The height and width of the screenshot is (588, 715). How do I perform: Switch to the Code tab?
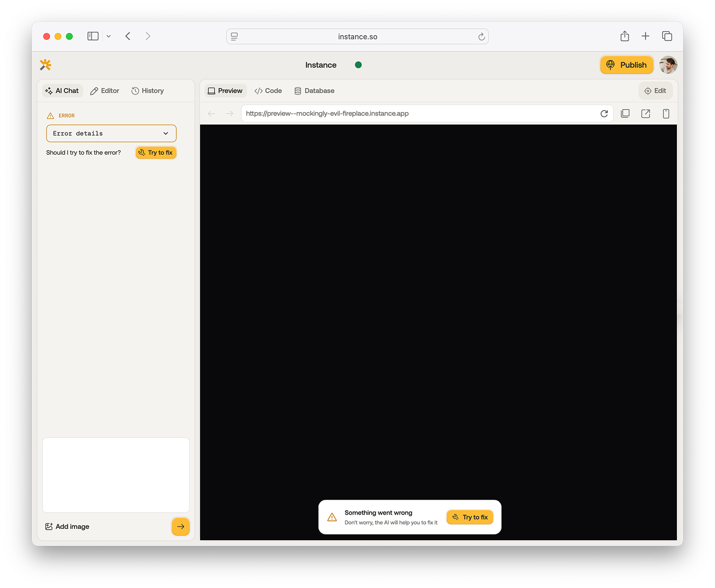[268, 91]
